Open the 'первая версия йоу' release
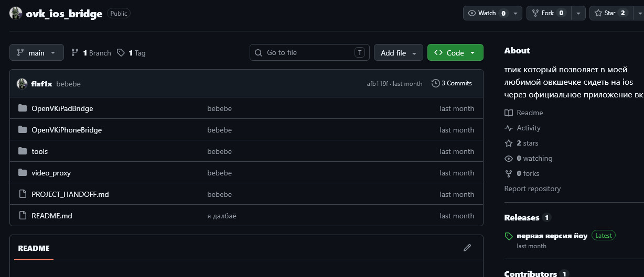644x277 pixels. coord(552,236)
